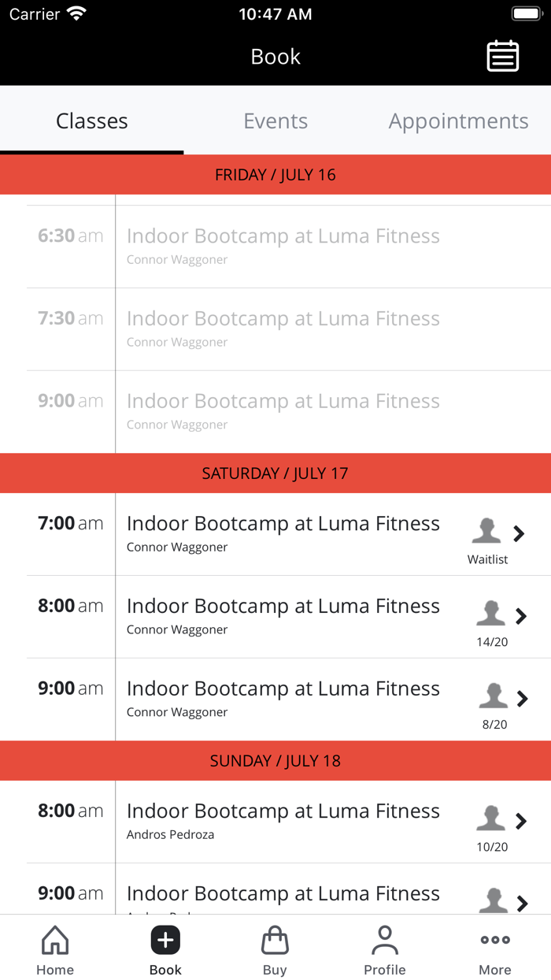Open the Appointments tab
Image resolution: width=551 pixels, height=980 pixels.
[x=458, y=121]
